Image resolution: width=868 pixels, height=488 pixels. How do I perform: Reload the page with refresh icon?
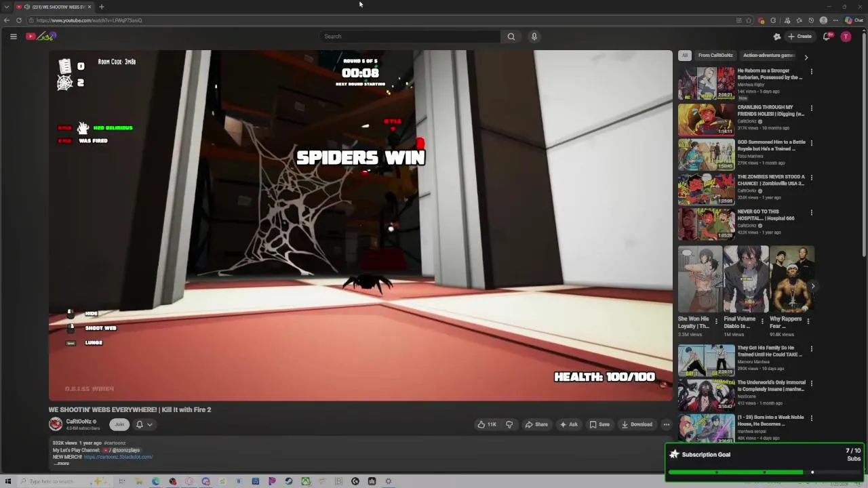click(x=19, y=20)
